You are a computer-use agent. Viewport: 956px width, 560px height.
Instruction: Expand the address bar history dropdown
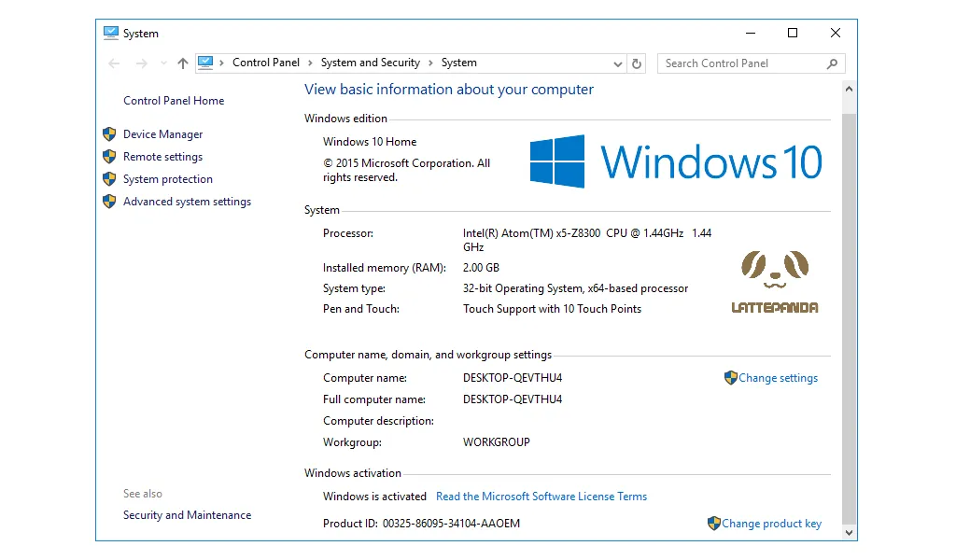(617, 63)
